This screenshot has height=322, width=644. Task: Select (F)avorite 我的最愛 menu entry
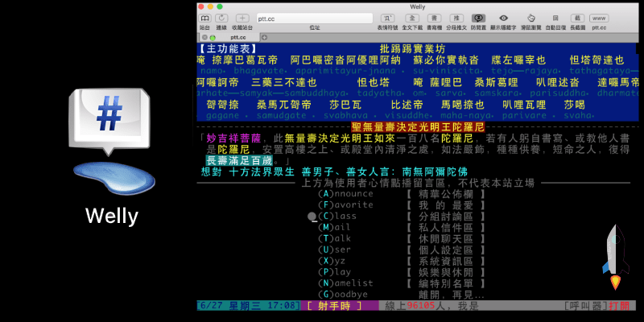pyautogui.click(x=402, y=205)
